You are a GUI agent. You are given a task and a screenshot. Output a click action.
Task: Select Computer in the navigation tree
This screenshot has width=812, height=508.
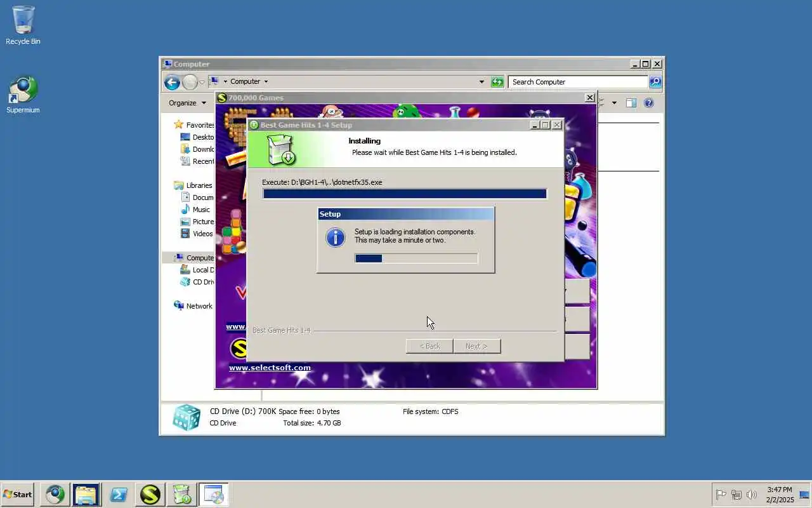point(193,258)
